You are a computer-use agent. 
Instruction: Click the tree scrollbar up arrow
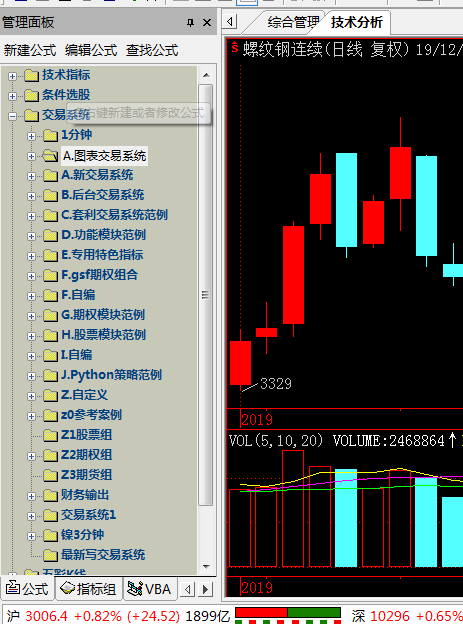tap(206, 75)
